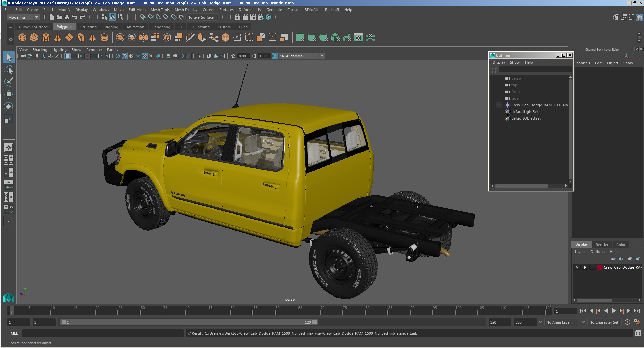Click the Undo arrow icon
Viewport: 644px width, 348px height.
[75, 17]
